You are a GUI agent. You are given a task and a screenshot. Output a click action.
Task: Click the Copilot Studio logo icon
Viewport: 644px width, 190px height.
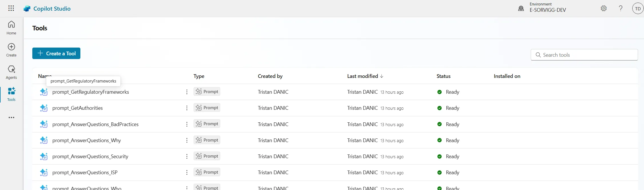pos(27,9)
